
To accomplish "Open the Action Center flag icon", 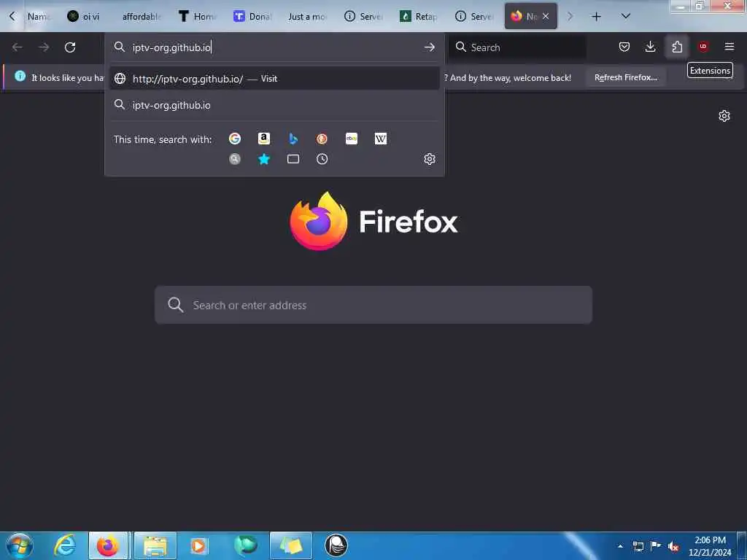I will (656, 547).
